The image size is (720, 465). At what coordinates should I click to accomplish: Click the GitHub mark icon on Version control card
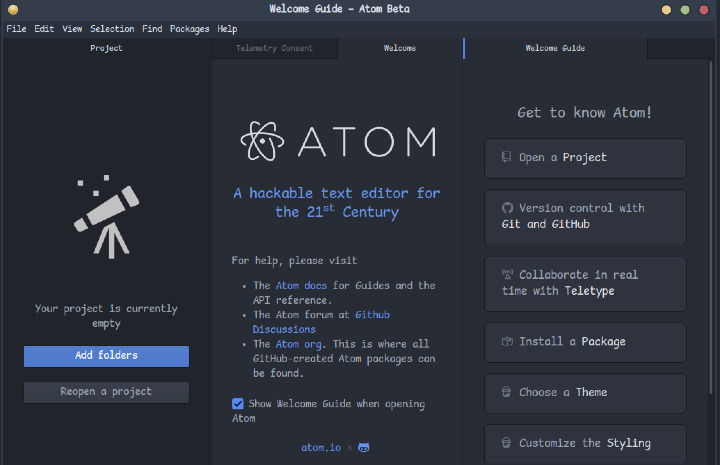point(507,208)
